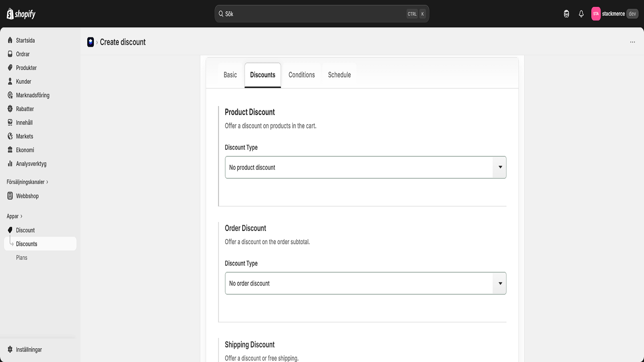Click the Shopify logo
The width and height of the screenshot is (644, 362).
pyautogui.click(x=21, y=14)
